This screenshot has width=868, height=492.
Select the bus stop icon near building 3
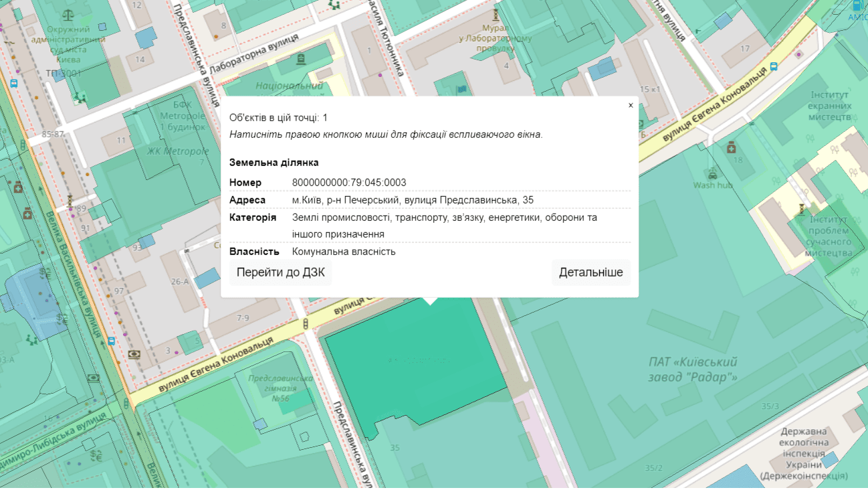(111, 341)
